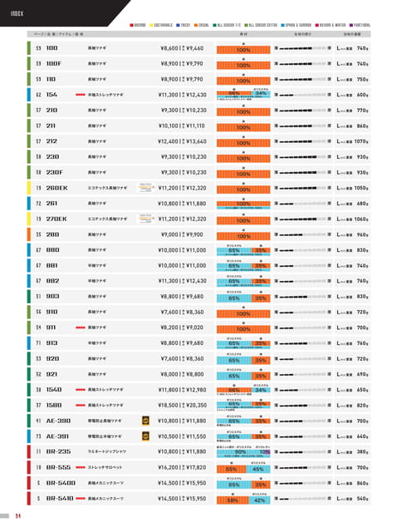Click the red stretch mark beside item 154
This screenshot has height=532, width=407.
(81, 95)
